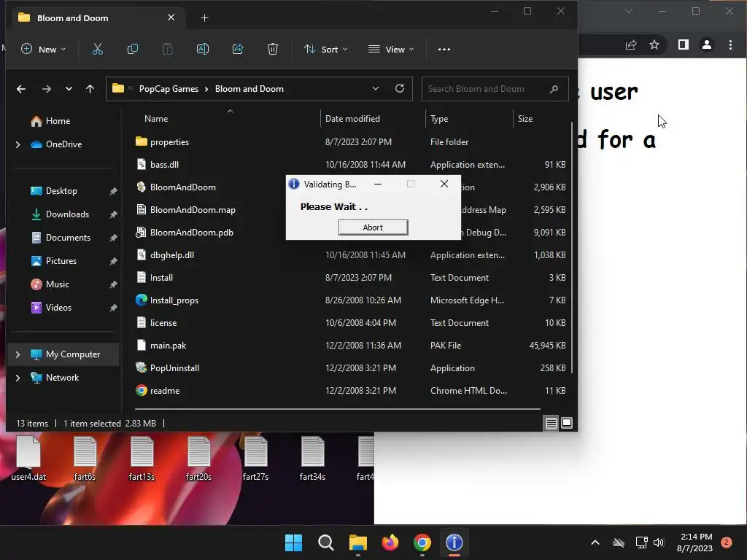Screen dimensions: 747x560
Task: Click the Paste clipboard icon
Action: (167, 49)
